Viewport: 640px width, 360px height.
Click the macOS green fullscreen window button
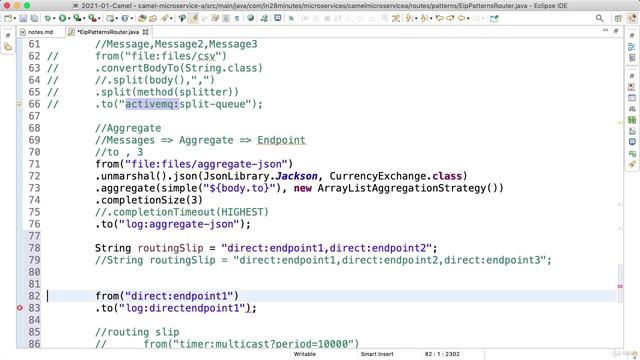pos(27,6)
